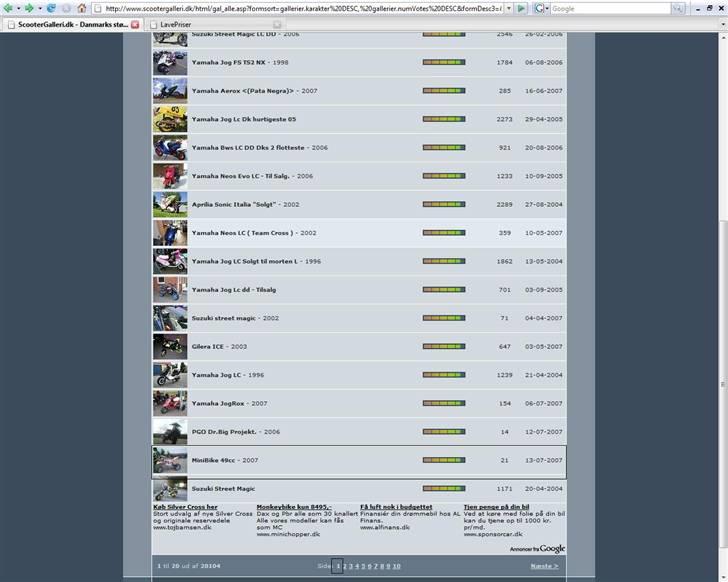Click the address bar URL field
The height and width of the screenshot is (582, 728).
(299, 8)
